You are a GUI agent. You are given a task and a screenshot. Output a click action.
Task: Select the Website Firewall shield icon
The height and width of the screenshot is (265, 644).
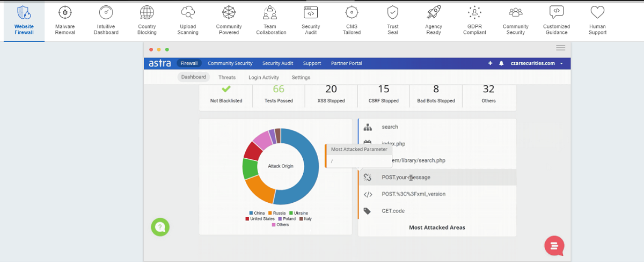[24, 13]
